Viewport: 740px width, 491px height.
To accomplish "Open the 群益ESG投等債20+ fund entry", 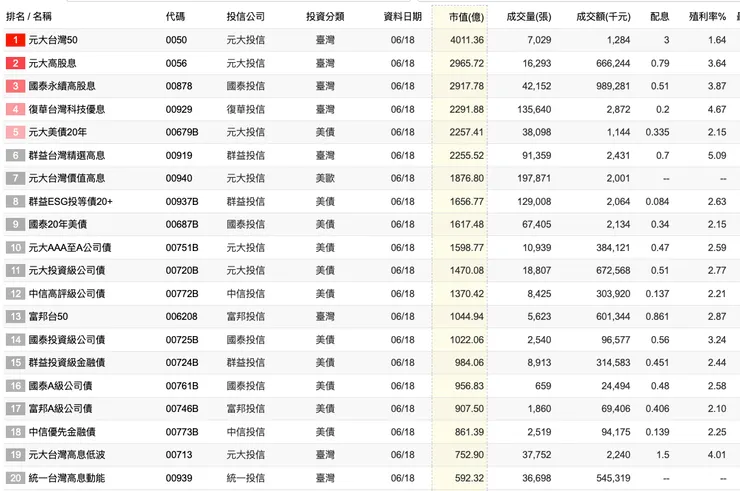I will tap(70, 202).
